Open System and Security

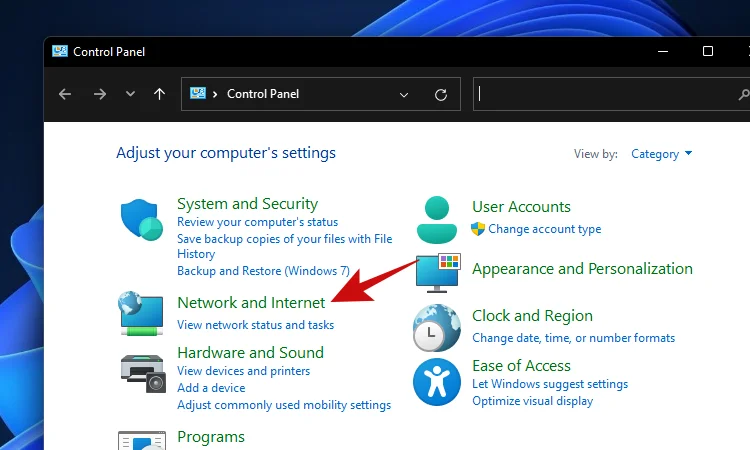point(247,204)
